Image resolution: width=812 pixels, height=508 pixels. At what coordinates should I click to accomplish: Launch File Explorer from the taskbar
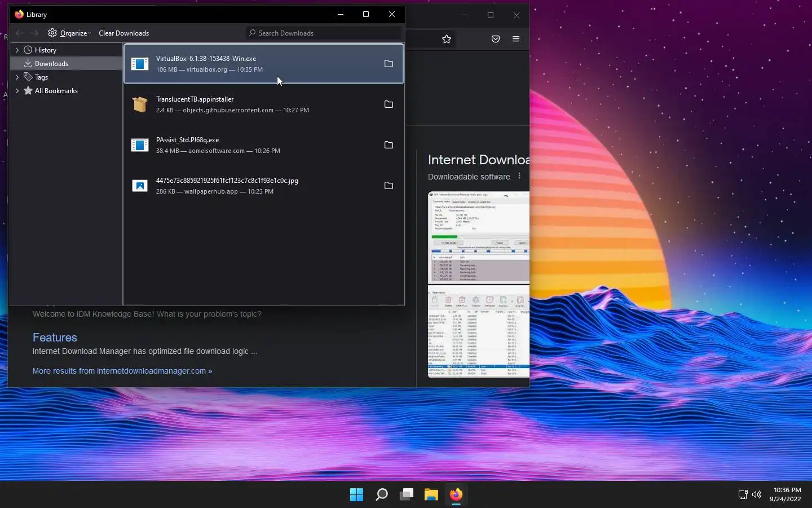pyautogui.click(x=431, y=494)
